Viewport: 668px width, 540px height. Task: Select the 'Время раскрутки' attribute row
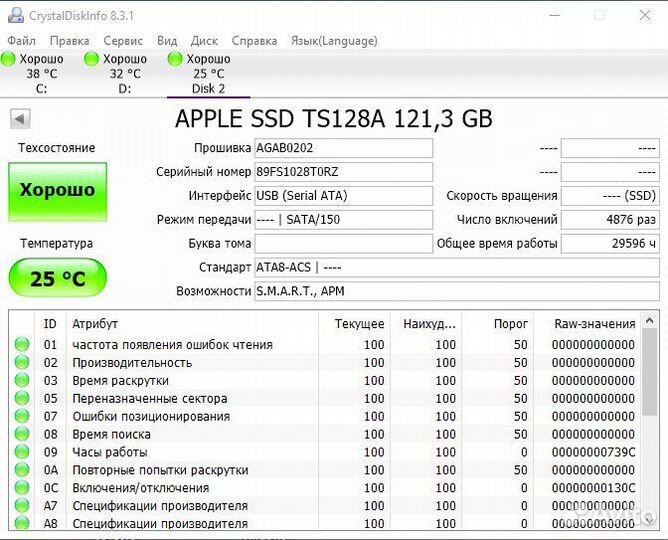click(325, 380)
